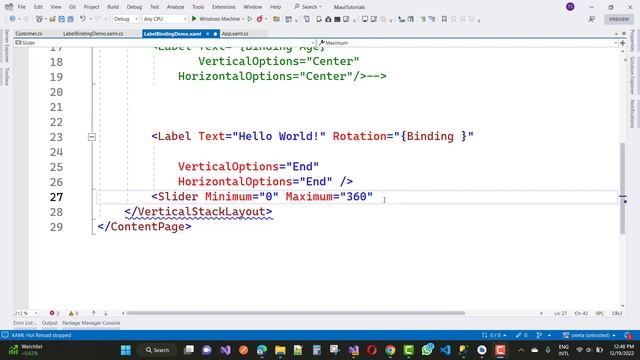Open Windows Machine target dropdown arrow

tap(243, 19)
